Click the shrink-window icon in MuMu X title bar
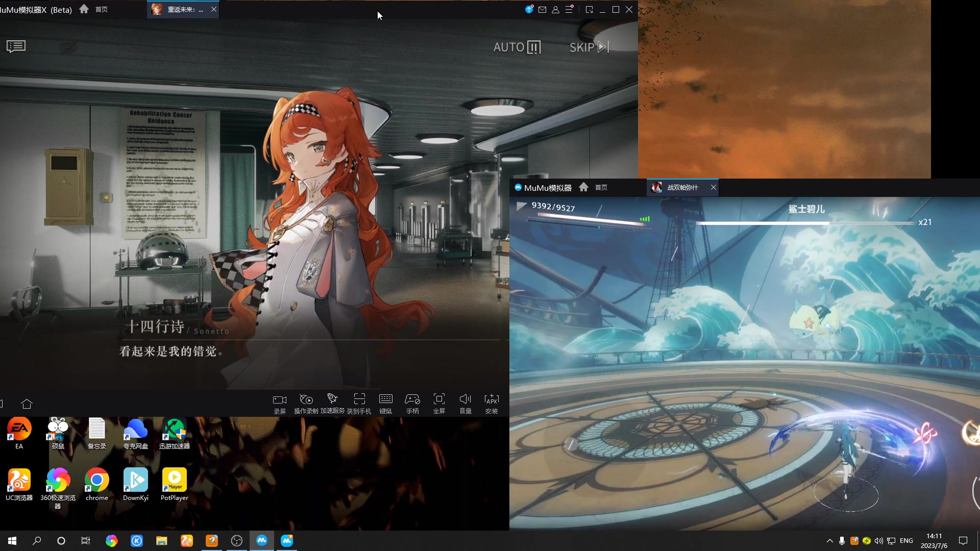 [590, 10]
